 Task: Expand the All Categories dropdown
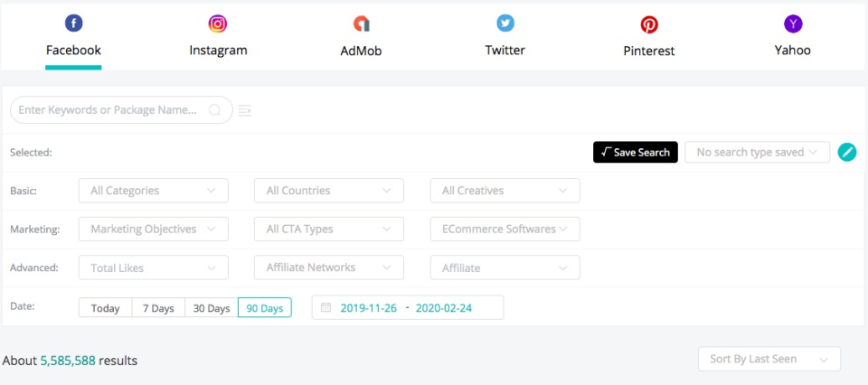click(154, 191)
